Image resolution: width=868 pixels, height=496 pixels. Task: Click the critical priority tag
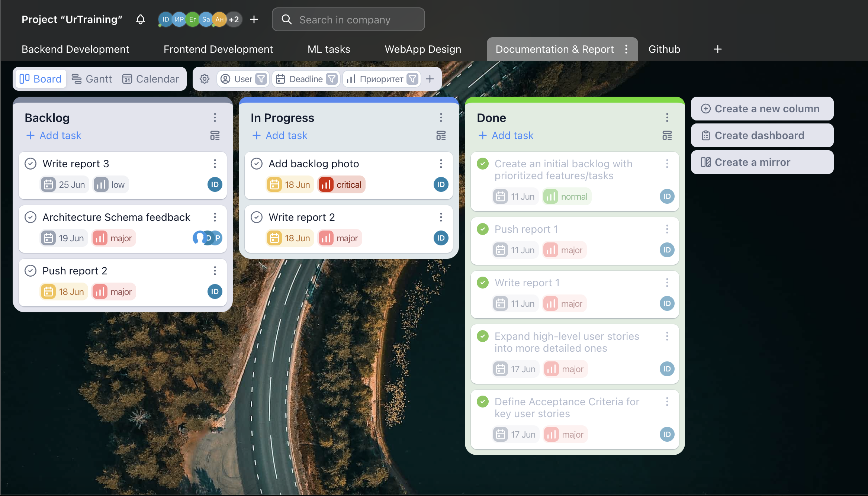coord(341,184)
